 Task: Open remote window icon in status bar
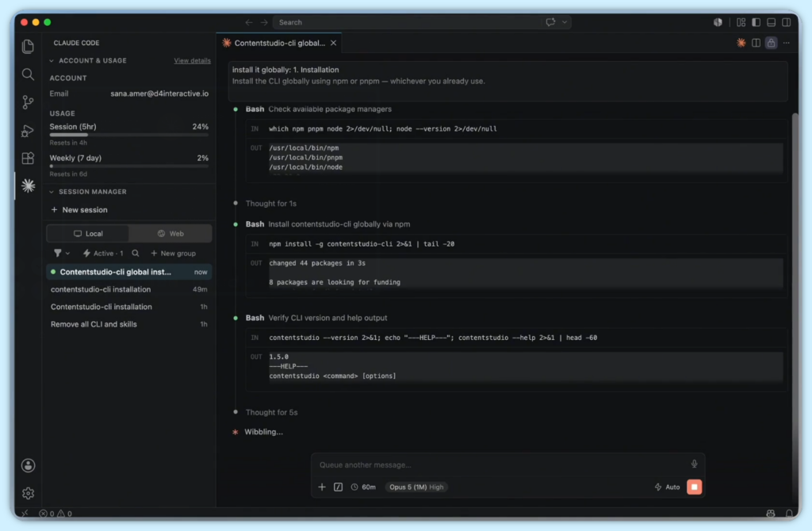click(25, 514)
